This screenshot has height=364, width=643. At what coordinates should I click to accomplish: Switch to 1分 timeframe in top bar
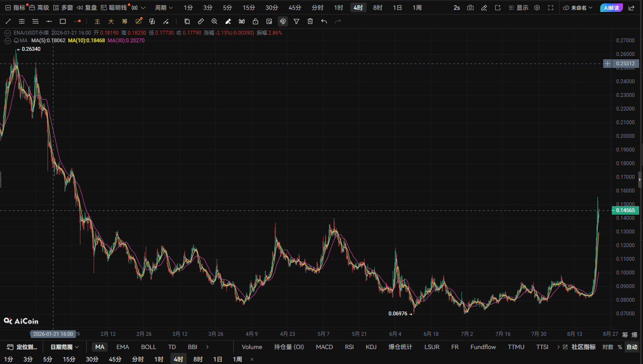188,8
